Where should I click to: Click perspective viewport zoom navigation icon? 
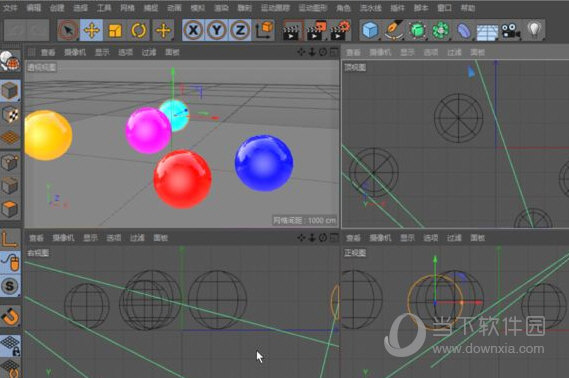(312, 52)
